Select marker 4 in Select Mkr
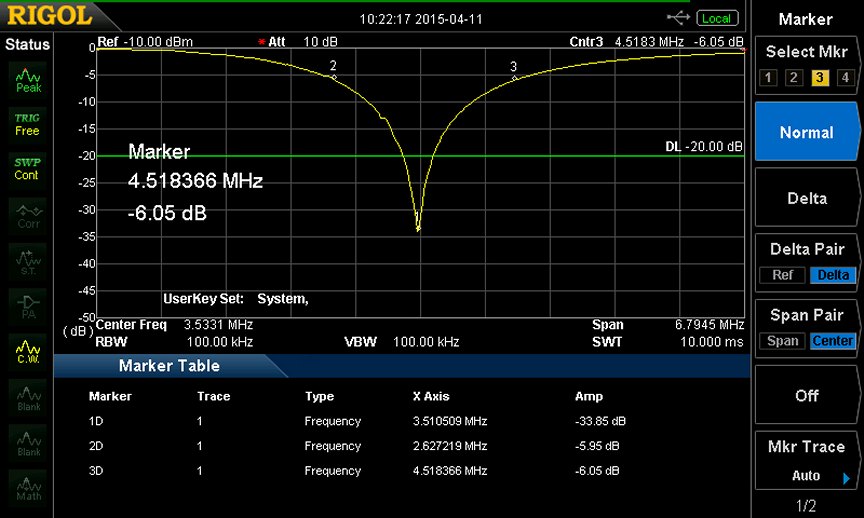Viewport: 864px width, 518px height. coord(844,78)
